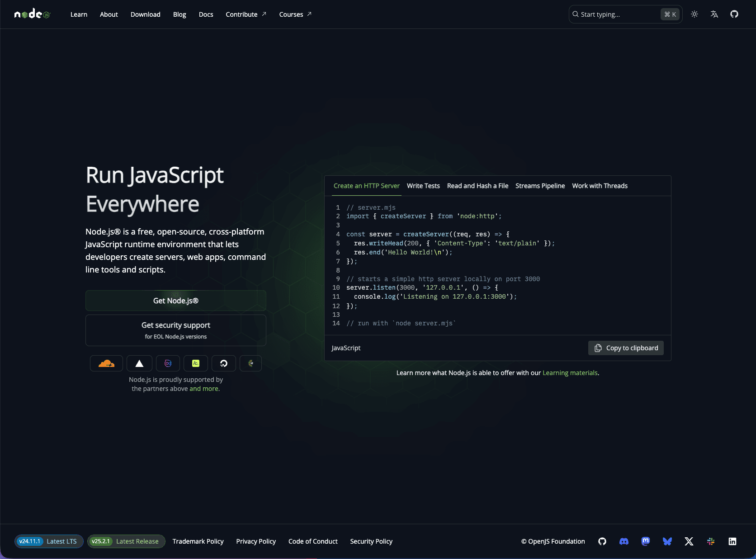The image size is (756, 559).
Task: Open the Slack icon in footer
Action: click(711, 541)
